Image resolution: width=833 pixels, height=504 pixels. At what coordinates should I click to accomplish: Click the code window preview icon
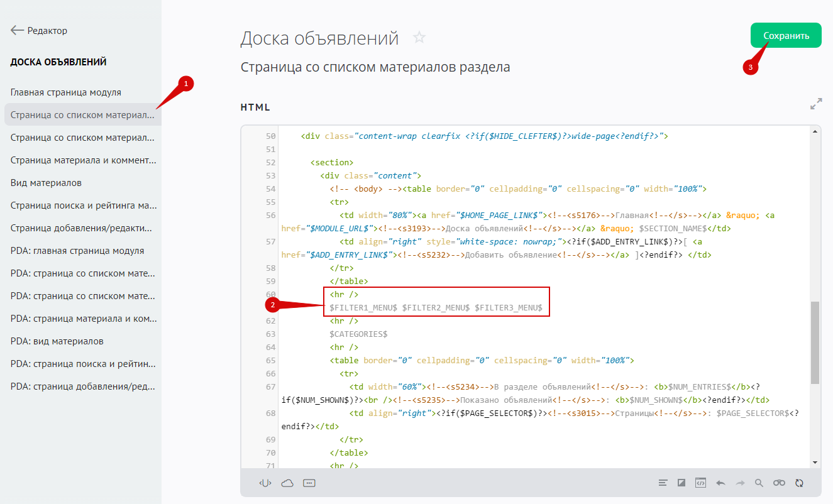(x=700, y=483)
